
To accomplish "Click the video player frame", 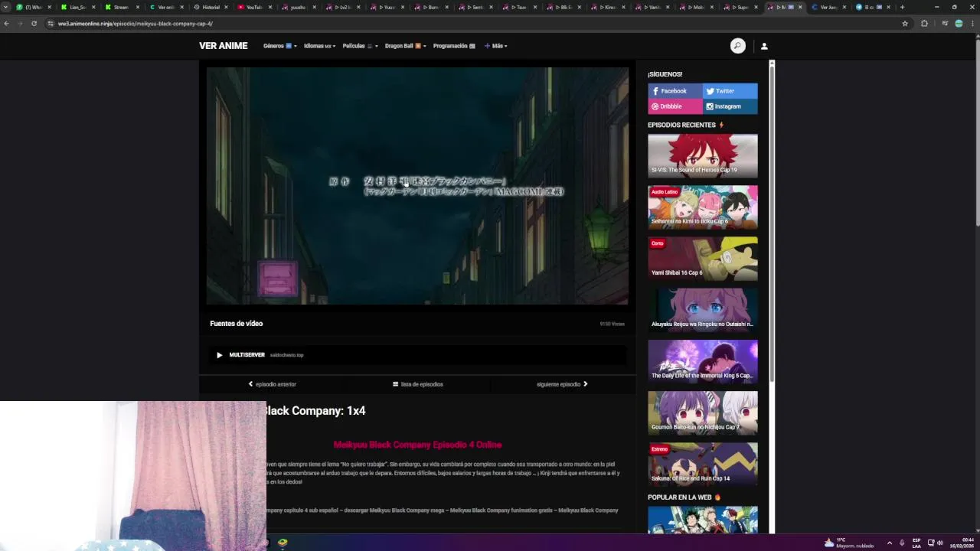I will (x=417, y=186).
